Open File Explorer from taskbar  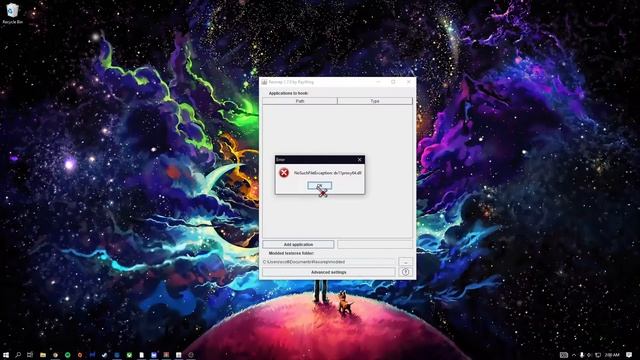coord(43,355)
